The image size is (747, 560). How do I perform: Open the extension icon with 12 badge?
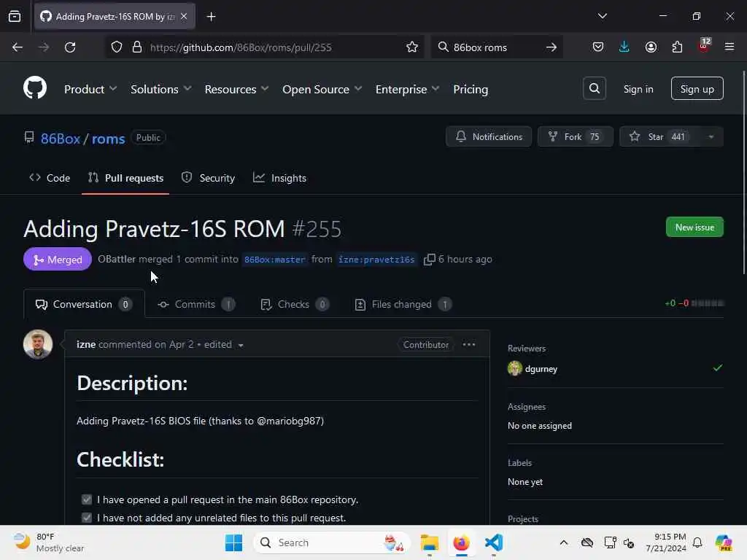pyautogui.click(x=704, y=46)
